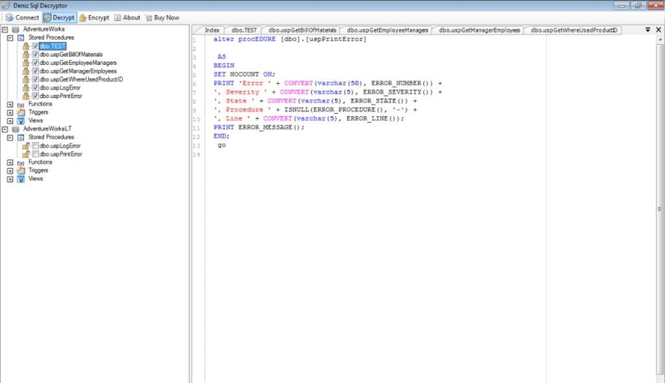The image size is (665, 383).
Task: Click the lock icon beside dbo.uspGetBillOfMaterials
Action: 26,54
